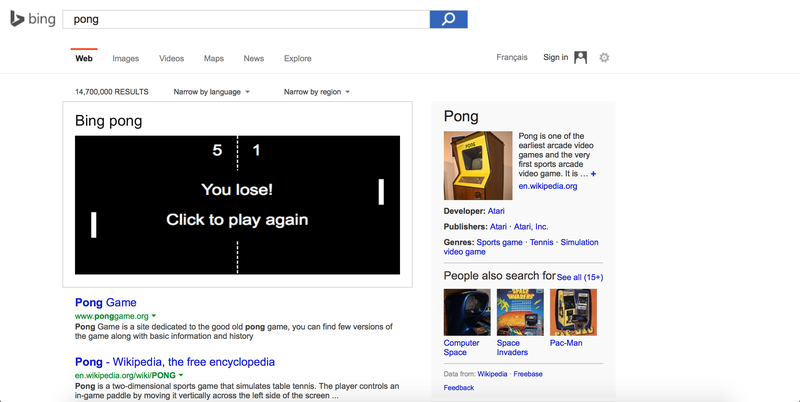Viewport: 800px width, 402px height.
Task: Click the magnifying glass search button
Action: pos(448,19)
